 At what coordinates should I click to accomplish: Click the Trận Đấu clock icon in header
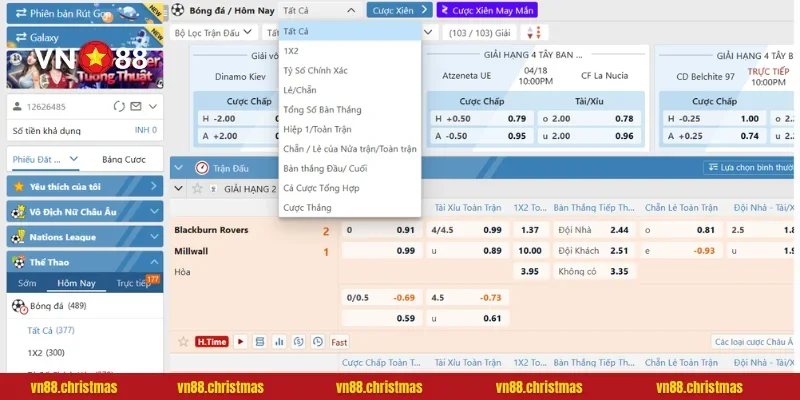coord(201,168)
